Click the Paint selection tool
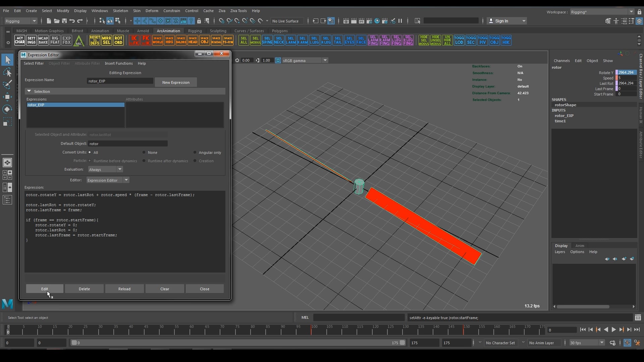The width and height of the screenshot is (644, 362). tap(7, 84)
